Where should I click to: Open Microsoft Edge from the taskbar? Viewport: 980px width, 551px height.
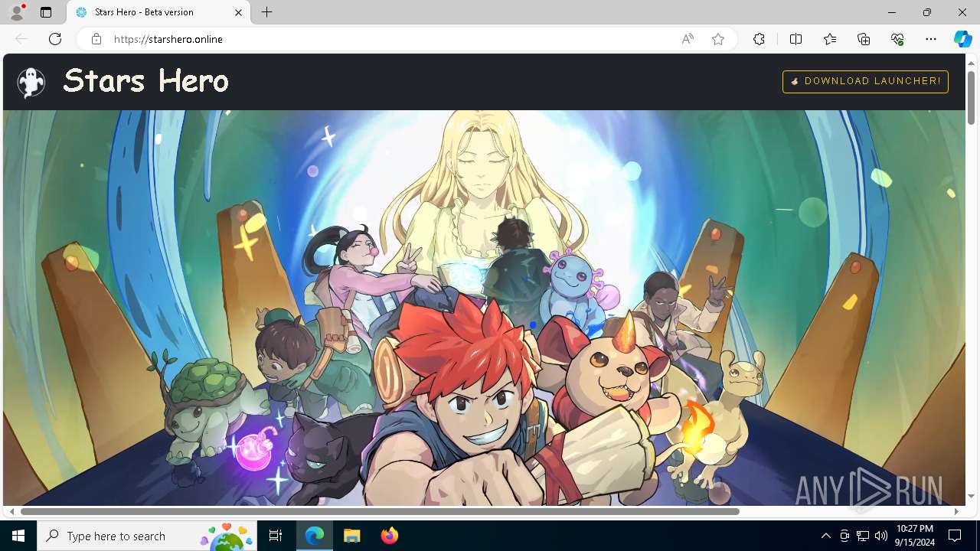[315, 536]
